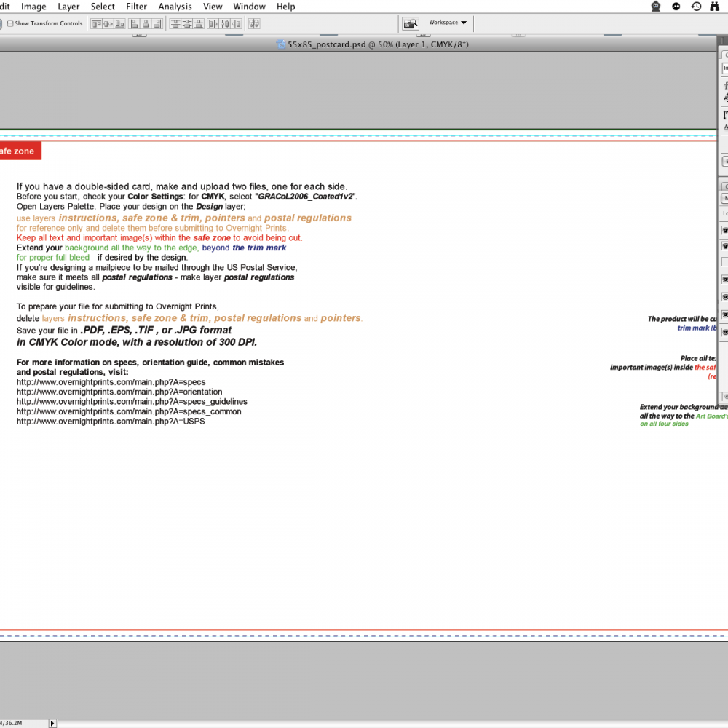Expand the status bar info arrow menu

tap(52, 723)
